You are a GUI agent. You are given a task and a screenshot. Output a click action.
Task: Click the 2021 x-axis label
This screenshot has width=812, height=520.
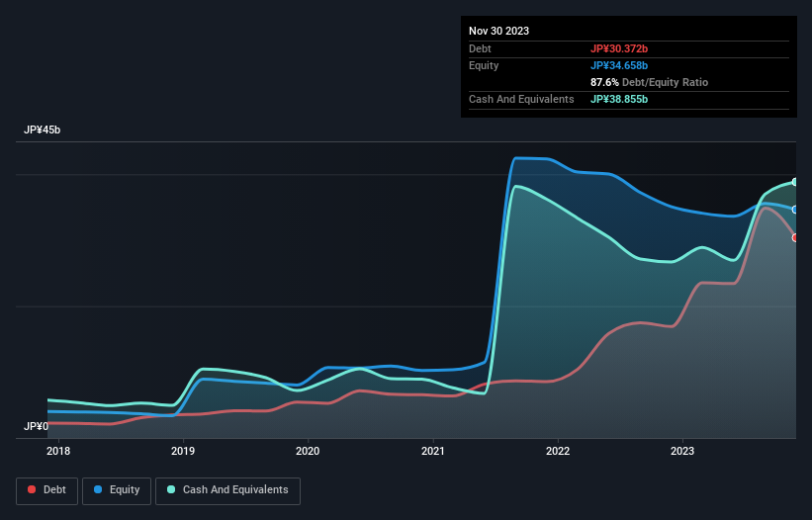click(433, 451)
